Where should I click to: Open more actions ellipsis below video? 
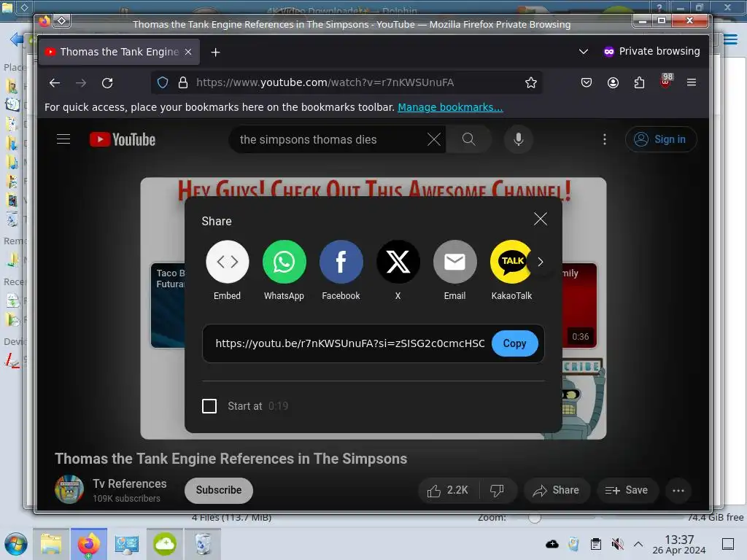point(678,491)
